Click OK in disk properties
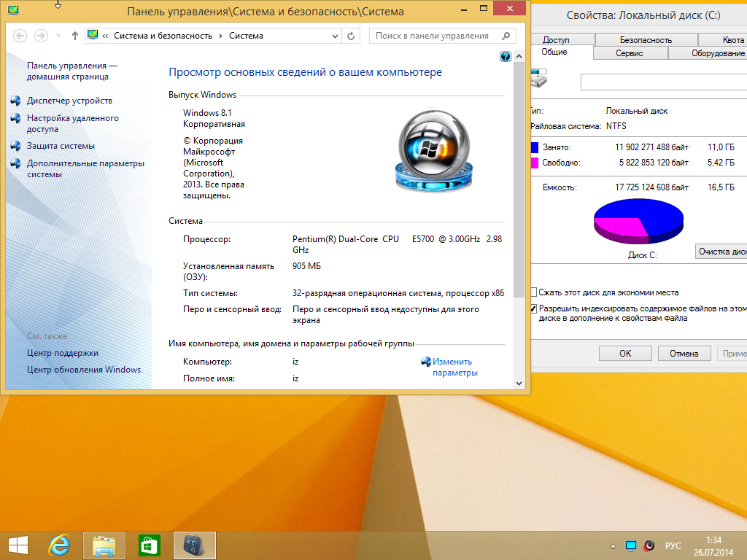 (x=625, y=354)
